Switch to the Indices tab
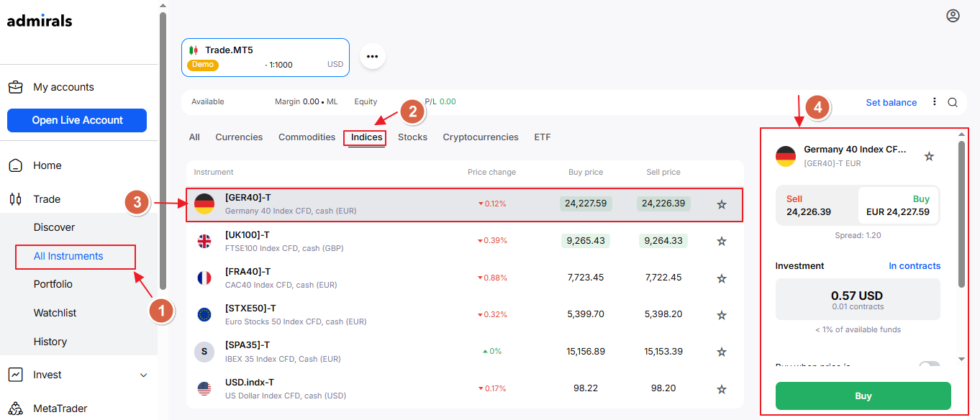980x420 pixels. pos(367,137)
